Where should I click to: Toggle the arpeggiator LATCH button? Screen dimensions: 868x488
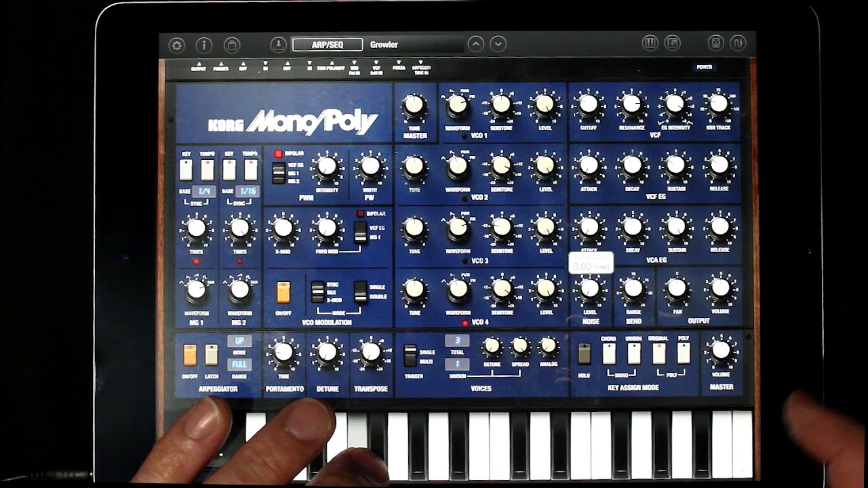212,354
